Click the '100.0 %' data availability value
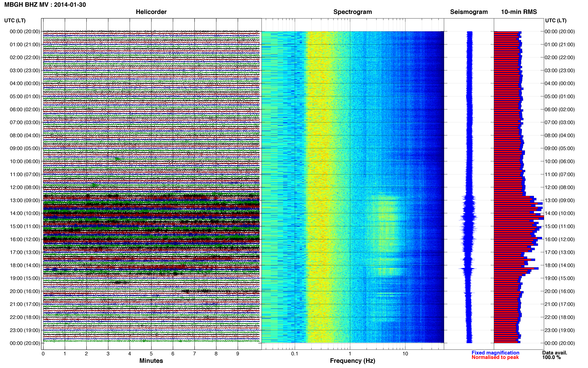 (x=552, y=357)
